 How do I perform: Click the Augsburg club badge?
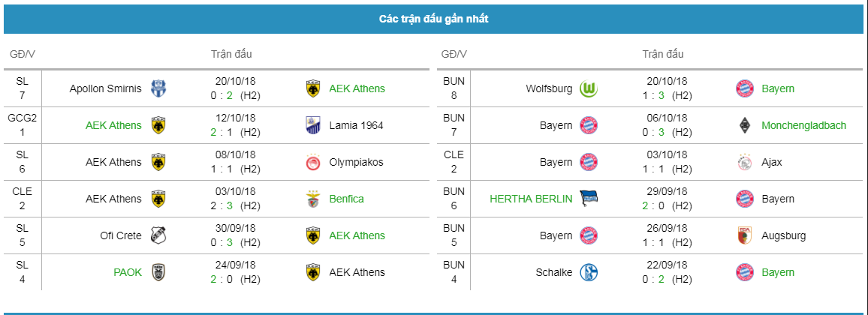click(745, 235)
